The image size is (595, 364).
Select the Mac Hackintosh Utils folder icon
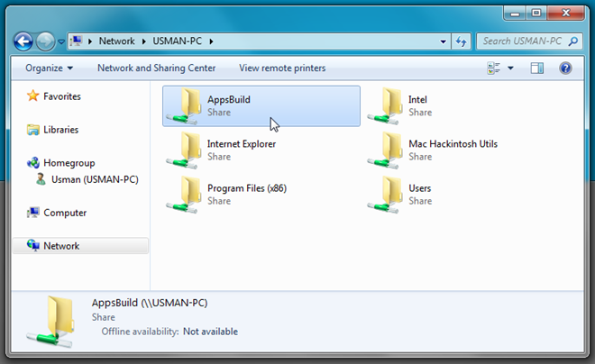(x=385, y=150)
